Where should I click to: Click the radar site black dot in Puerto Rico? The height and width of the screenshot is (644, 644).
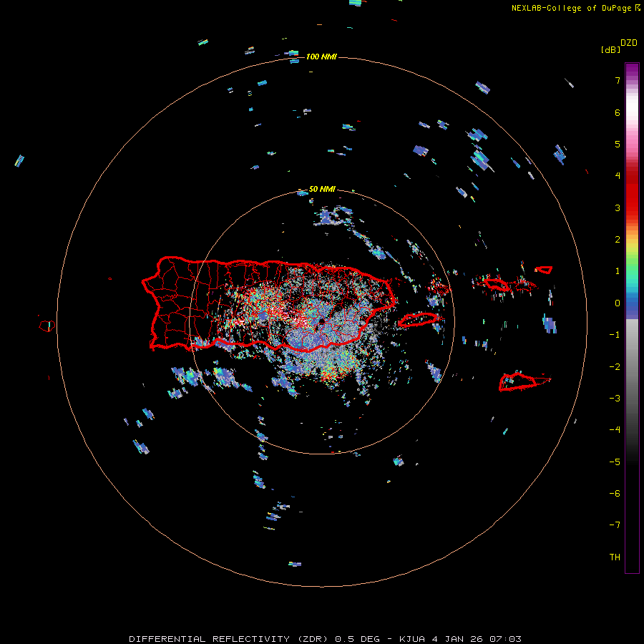coord(321,321)
